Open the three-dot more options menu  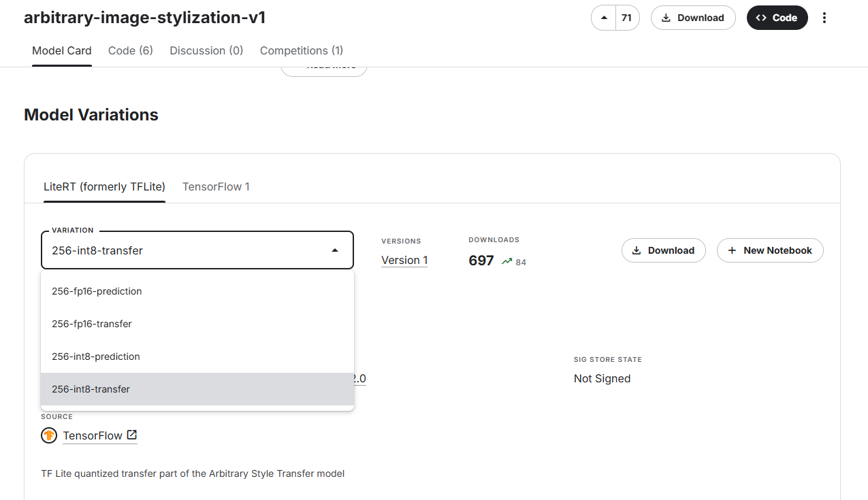pos(824,18)
